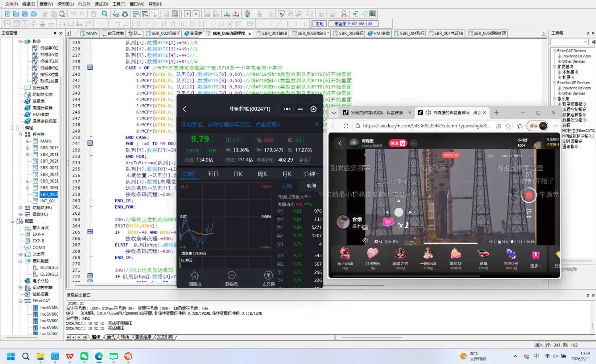Click the Download to PLC icon

click(x=227, y=14)
